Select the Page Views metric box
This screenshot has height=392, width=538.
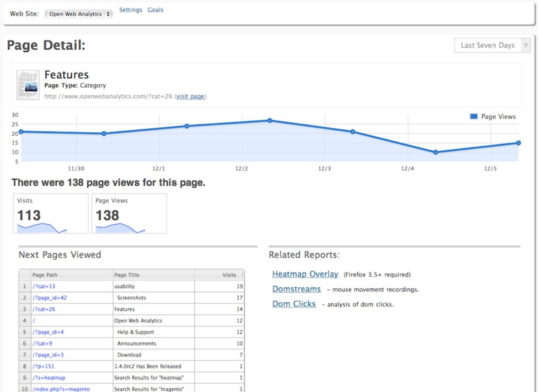[129, 213]
